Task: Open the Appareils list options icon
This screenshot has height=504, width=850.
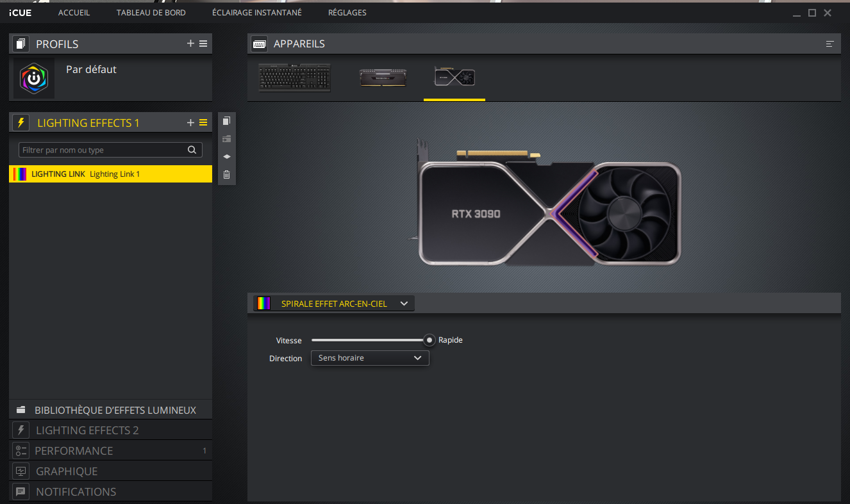Action: point(830,44)
